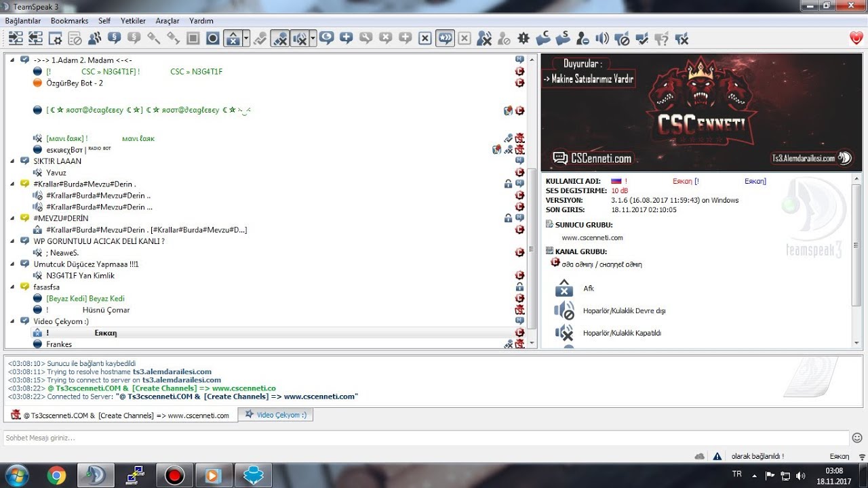
Task: Select user Yavuz in channel tree
Action: coord(56,173)
